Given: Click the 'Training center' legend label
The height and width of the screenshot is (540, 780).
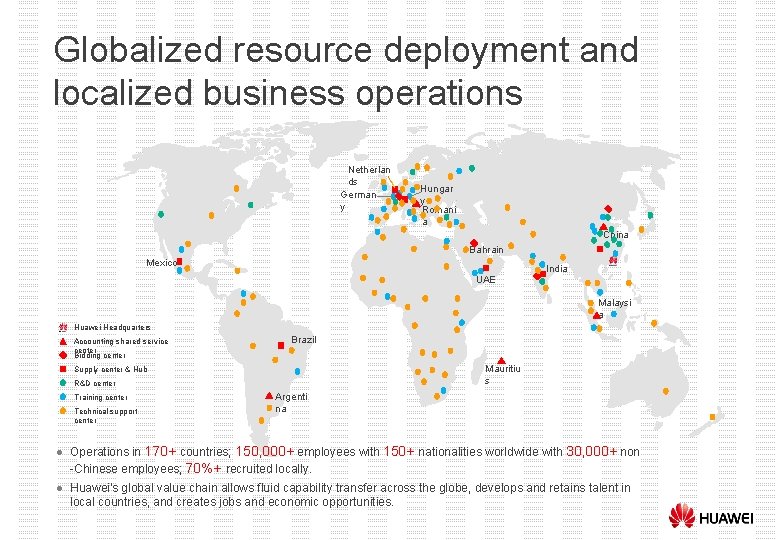Looking at the screenshot, I should [101, 397].
